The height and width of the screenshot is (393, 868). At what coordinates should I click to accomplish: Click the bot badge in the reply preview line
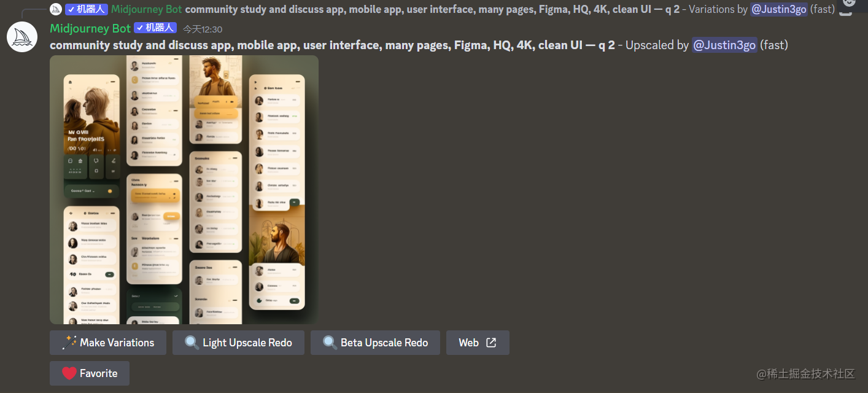pos(87,9)
